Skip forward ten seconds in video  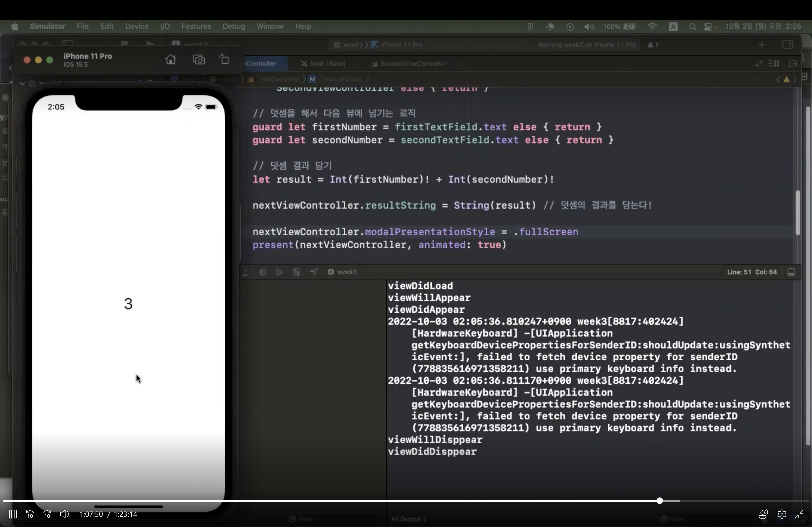point(48,514)
